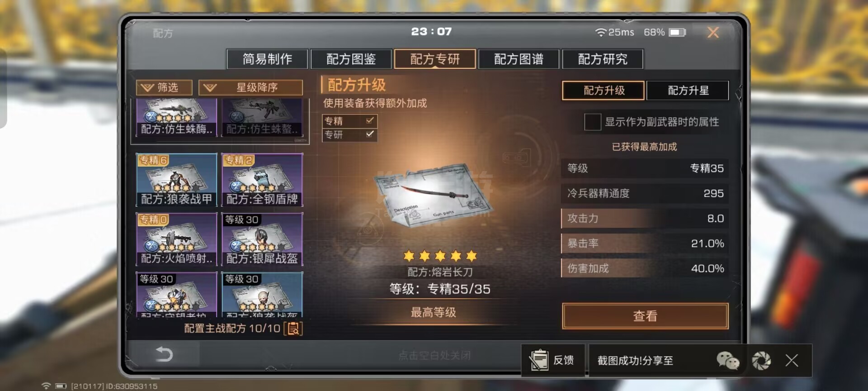Open the 星级降序 sort dropdown

click(x=250, y=87)
